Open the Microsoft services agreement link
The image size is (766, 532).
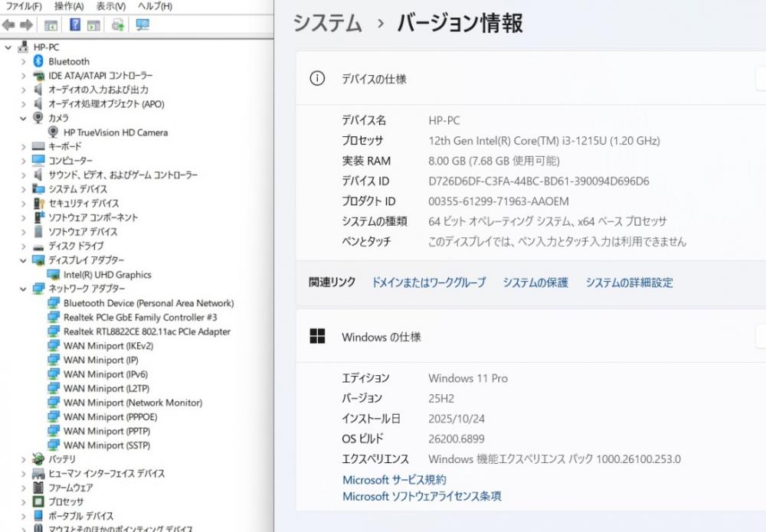tap(394, 480)
